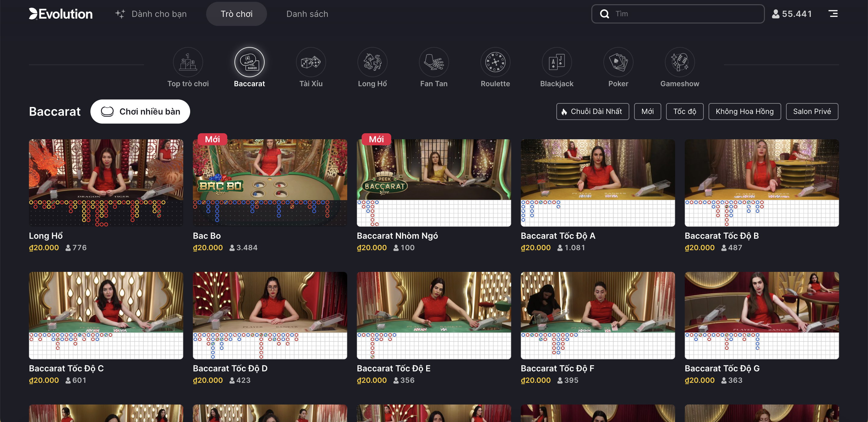The image size is (868, 422).
Task: Click the Baccarat Nhòm Ngó title text
Action: [397, 236]
